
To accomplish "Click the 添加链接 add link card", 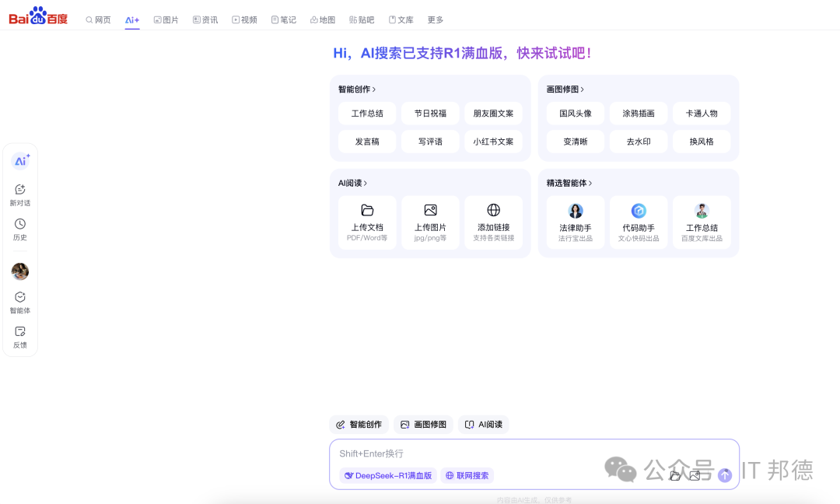I will (493, 222).
